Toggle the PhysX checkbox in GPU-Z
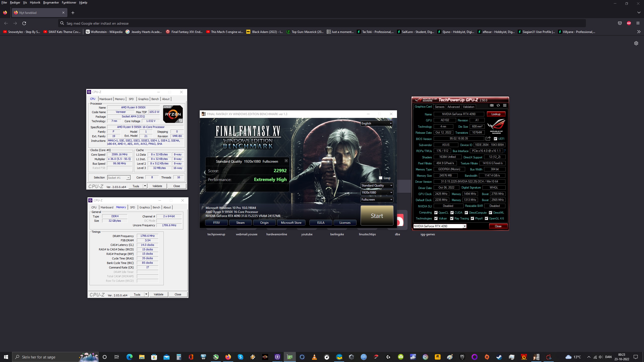 (472, 218)
